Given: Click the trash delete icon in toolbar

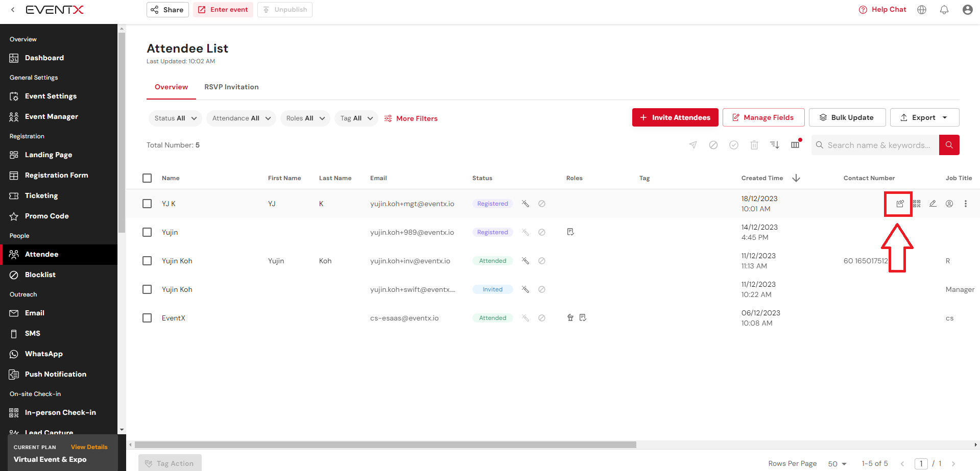Looking at the screenshot, I should (754, 145).
